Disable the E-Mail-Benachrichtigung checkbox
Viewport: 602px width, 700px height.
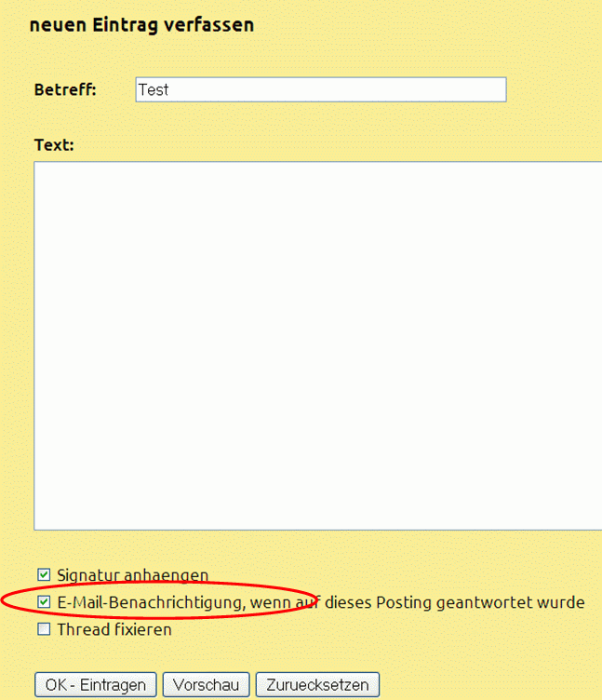[x=44, y=602]
